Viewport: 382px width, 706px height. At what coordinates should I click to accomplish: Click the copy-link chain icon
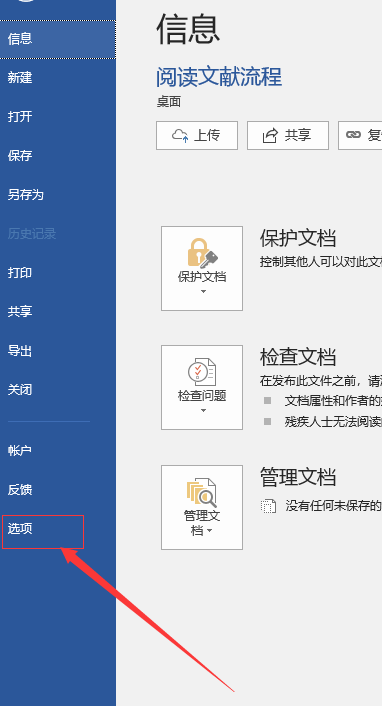(353, 135)
